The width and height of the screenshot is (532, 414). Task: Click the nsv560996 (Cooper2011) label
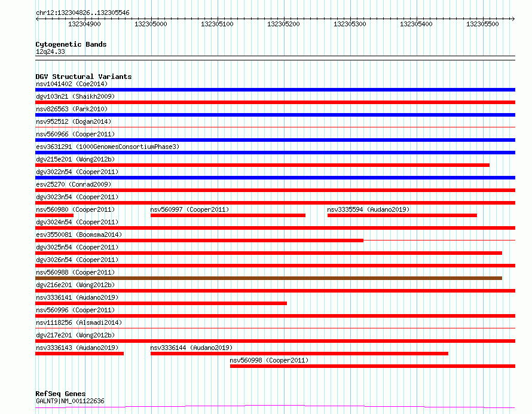pyautogui.click(x=75, y=310)
